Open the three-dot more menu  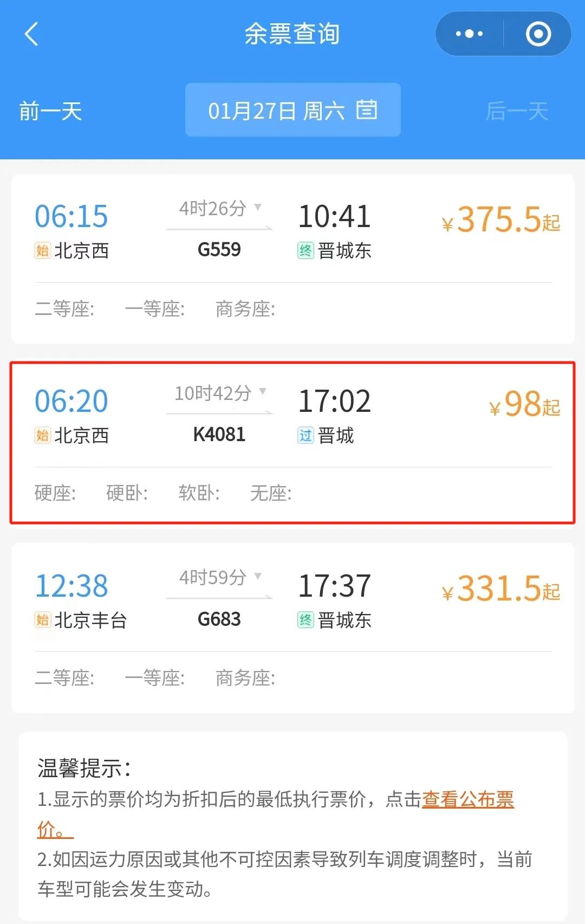469,34
